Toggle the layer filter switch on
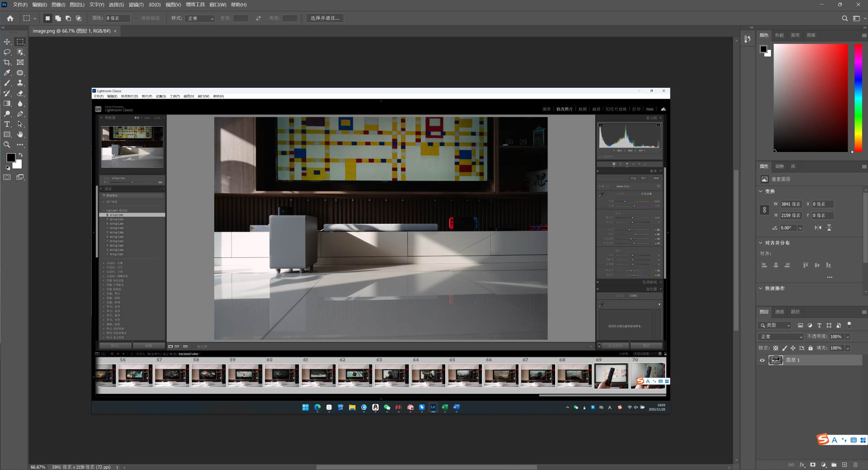This screenshot has width=868, height=470. point(849,324)
